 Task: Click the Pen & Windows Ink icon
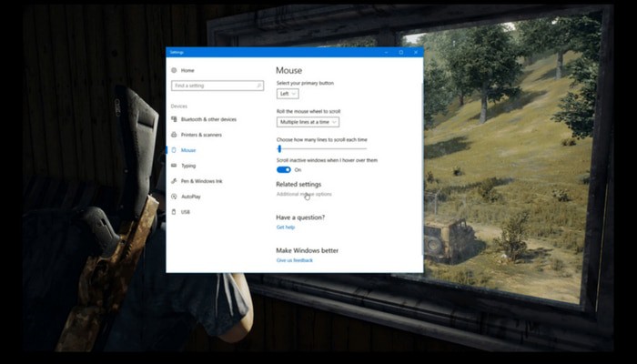(174, 181)
